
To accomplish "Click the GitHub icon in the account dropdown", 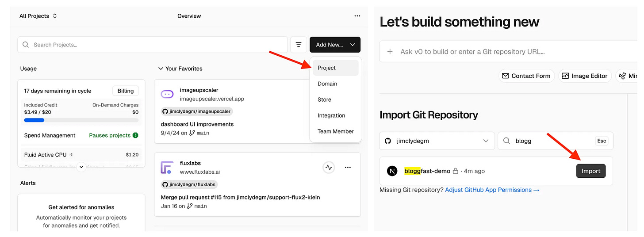I will [388, 141].
